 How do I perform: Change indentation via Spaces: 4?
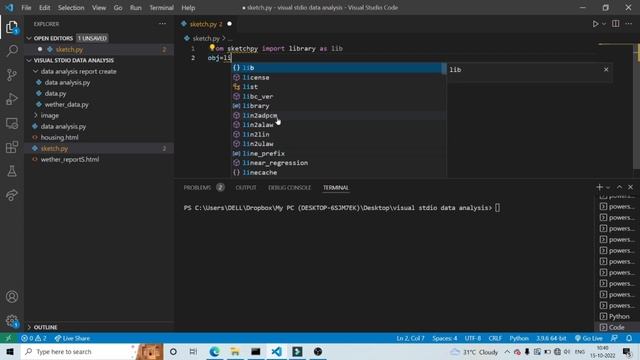(x=444, y=338)
